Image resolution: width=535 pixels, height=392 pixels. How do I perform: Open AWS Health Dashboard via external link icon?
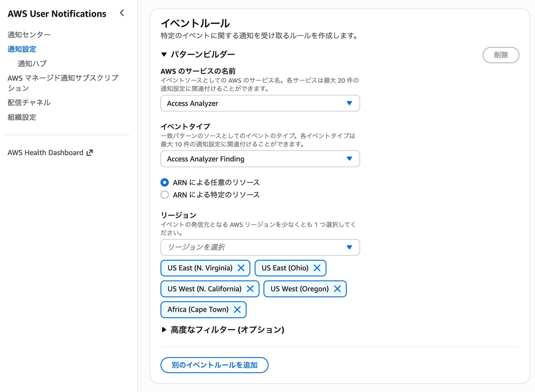point(90,153)
